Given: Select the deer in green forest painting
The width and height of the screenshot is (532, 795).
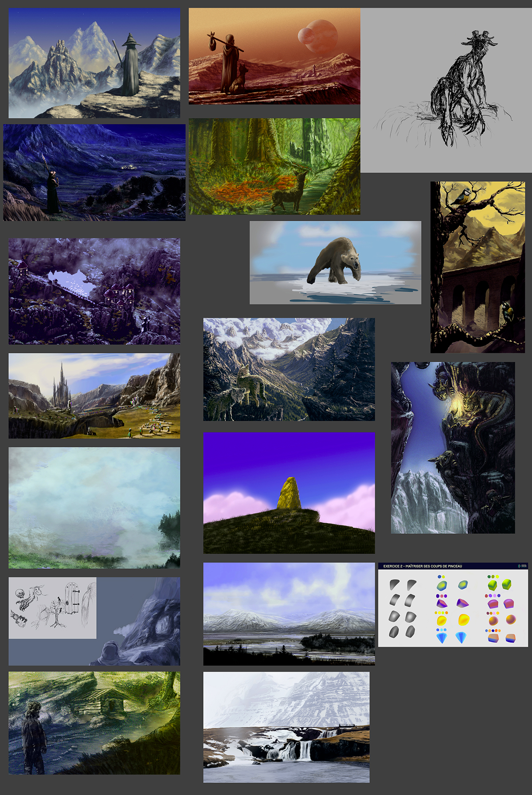Looking at the screenshot, I should (274, 166).
